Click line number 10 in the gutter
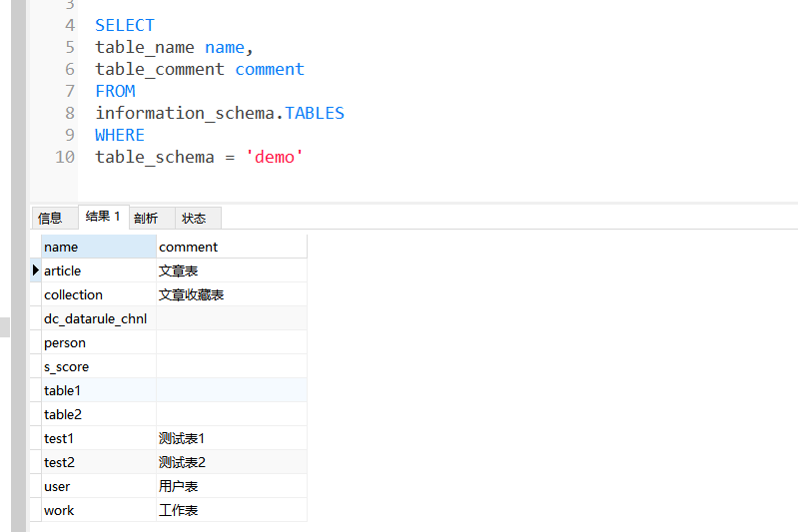The width and height of the screenshot is (798, 532). (x=65, y=157)
